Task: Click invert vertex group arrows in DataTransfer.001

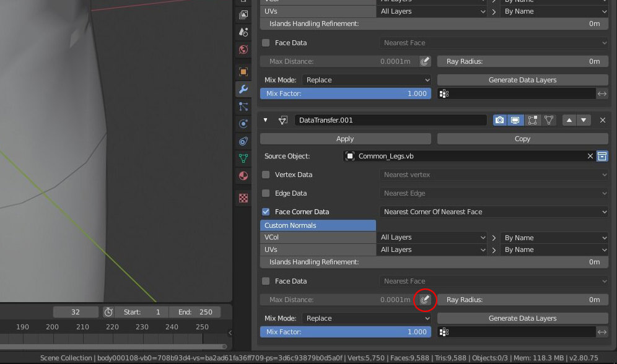Action: [x=602, y=332]
